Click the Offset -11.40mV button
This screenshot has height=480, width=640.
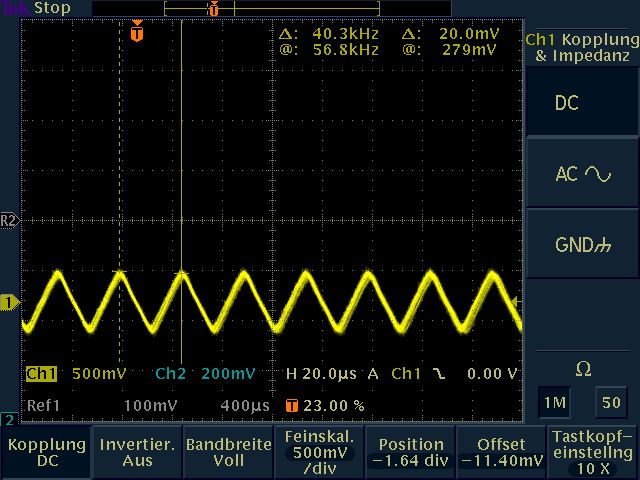502,452
